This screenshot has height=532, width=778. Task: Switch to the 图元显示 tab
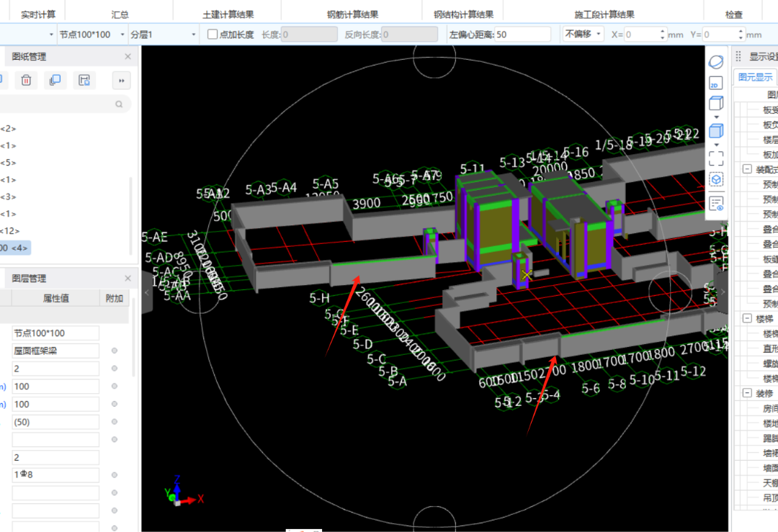(x=755, y=77)
